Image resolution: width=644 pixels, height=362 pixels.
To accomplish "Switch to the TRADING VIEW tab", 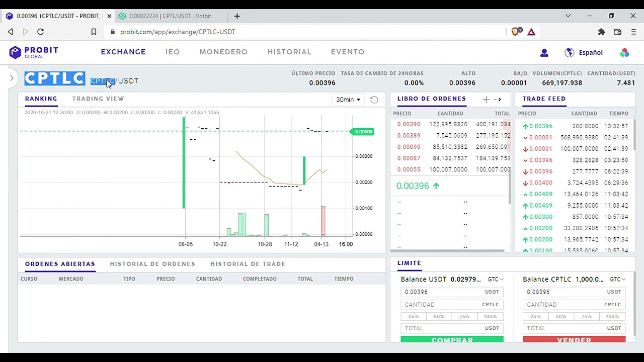I will (x=98, y=99).
